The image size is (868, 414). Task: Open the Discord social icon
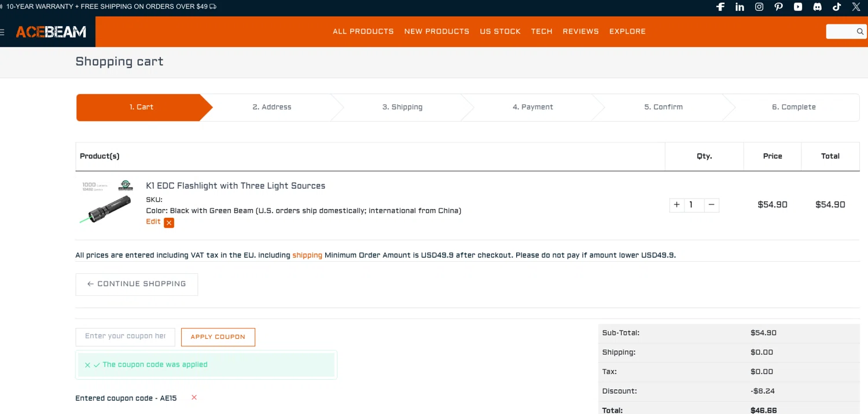pyautogui.click(x=818, y=7)
